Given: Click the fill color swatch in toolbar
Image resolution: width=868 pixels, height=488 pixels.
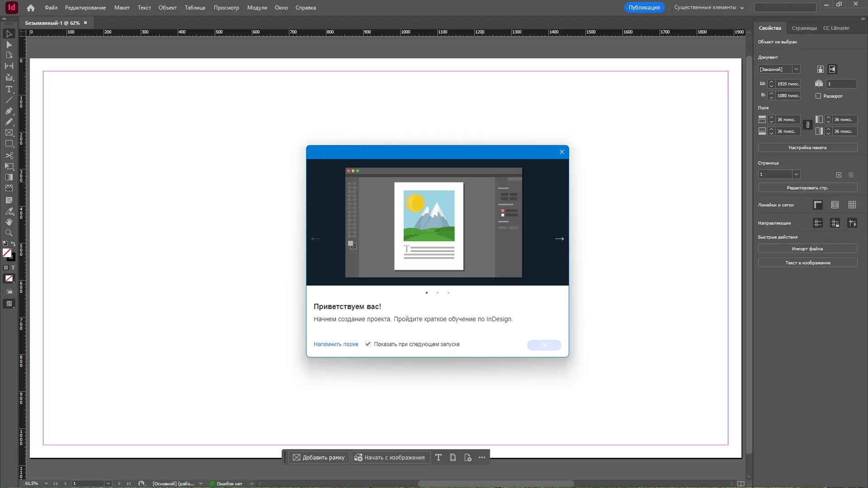Looking at the screenshot, I should coord(6,253).
